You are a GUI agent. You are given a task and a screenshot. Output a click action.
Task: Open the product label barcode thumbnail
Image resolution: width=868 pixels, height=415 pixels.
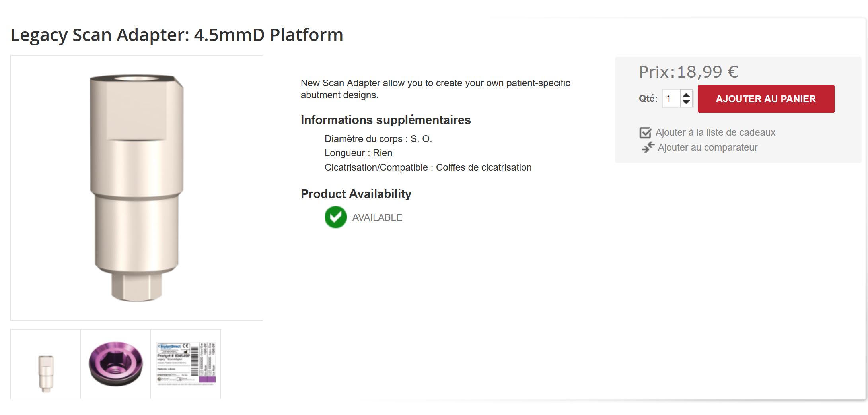pos(186,364)
